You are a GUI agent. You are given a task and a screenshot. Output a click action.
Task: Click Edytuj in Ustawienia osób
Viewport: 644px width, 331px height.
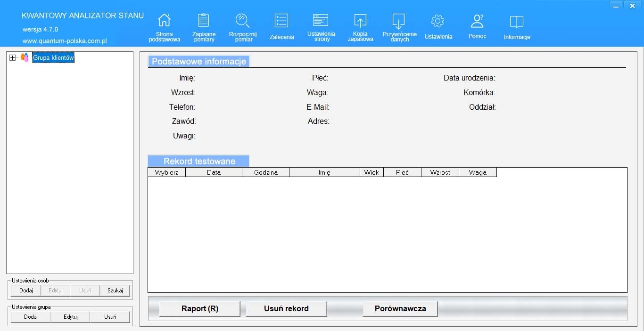pyautogui.click(x=56, y=291)
